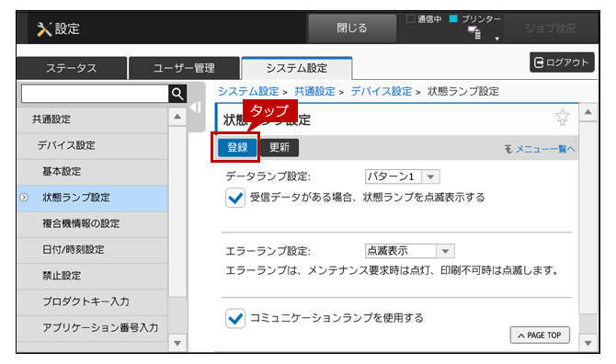Click the sidebar search input field
Image resolution: width=616 pixels, height=364 pixels.
point(95,94)
